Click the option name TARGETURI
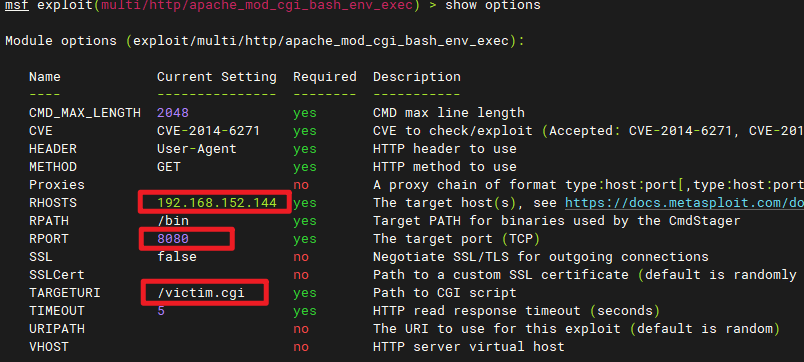Image resolution: width=804 pixels, height=362 pixels. [65, 293]
